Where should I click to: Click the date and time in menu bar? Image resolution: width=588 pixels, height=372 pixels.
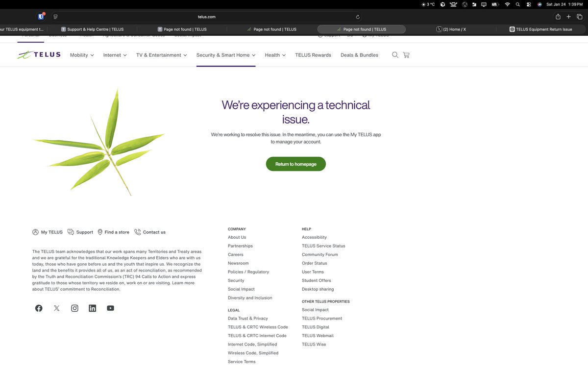click(564, 4)
